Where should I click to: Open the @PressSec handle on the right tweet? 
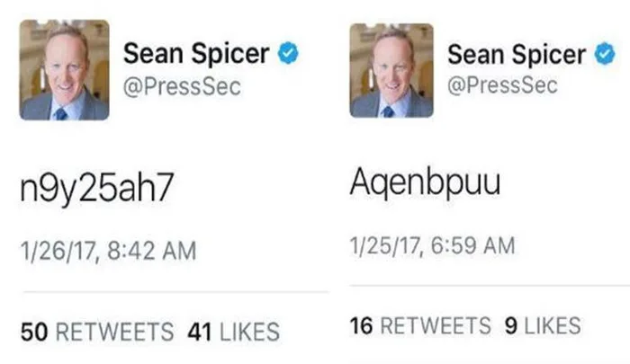(502, 86)
